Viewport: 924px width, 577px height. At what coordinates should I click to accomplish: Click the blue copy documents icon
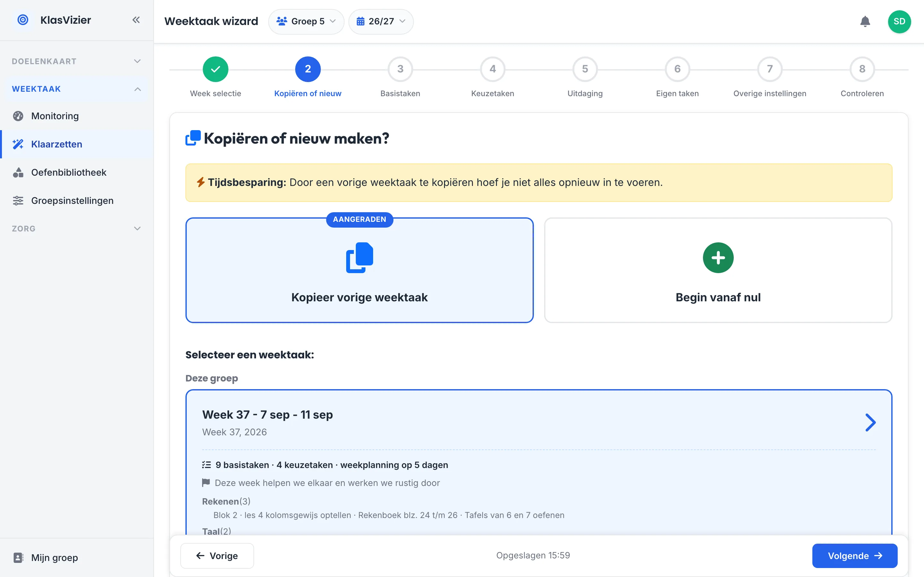click(359, 258)
